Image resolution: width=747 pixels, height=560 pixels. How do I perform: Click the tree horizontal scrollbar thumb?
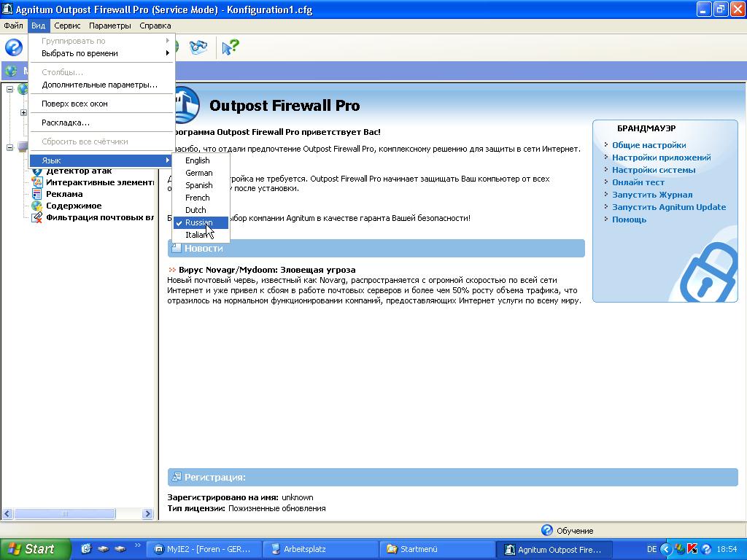pyautogui.click(x=65, y=514)
